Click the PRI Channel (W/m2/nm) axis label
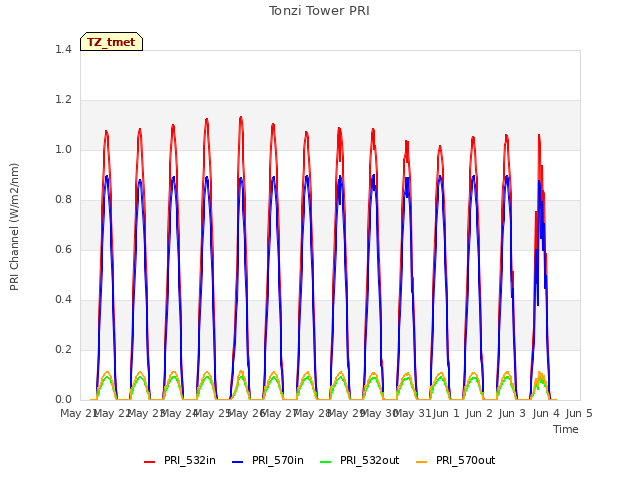 pos(15,227)
